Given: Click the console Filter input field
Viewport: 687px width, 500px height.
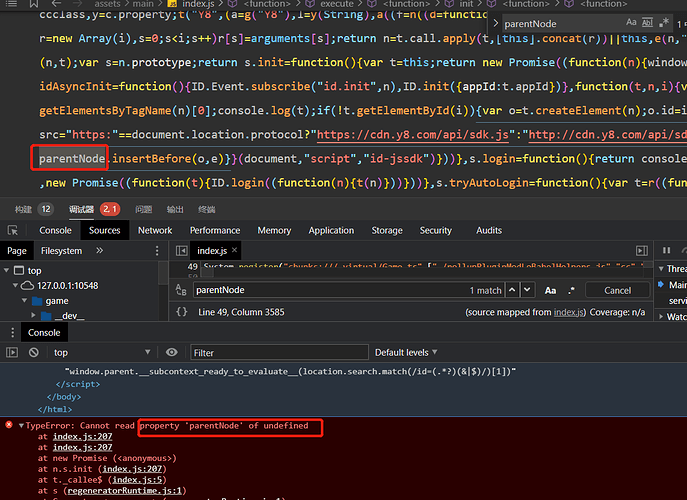Looking at the screenshot, I should coord(279,352).
